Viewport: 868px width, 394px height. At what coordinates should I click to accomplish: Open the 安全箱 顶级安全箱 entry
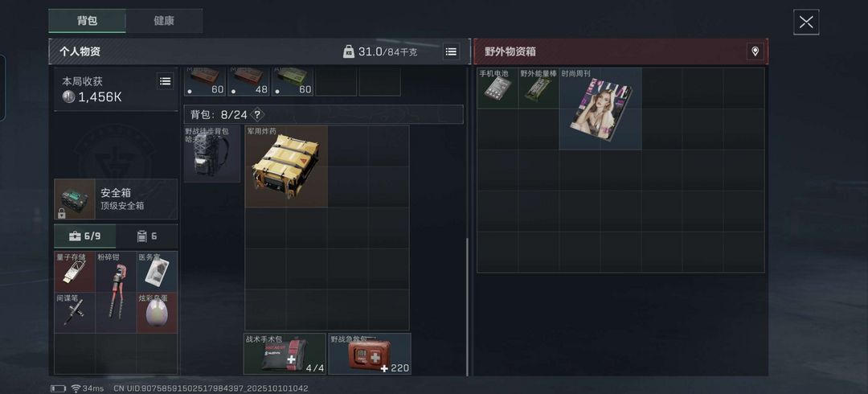(x=116, y=199)
